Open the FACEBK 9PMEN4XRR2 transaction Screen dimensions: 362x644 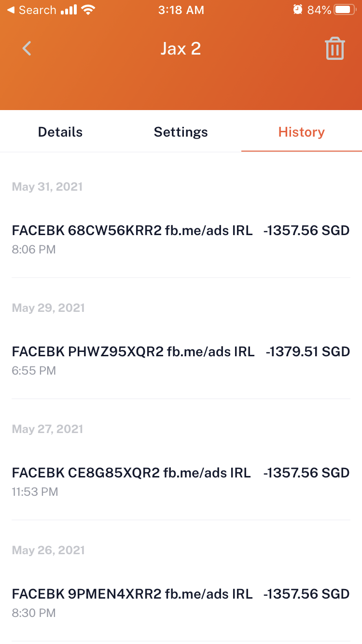[x=132, y=594]
